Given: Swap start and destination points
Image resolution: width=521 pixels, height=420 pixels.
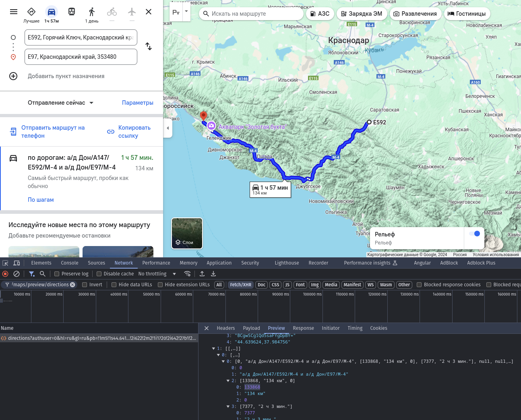Looking at the screenshot, I should point(149,46).
